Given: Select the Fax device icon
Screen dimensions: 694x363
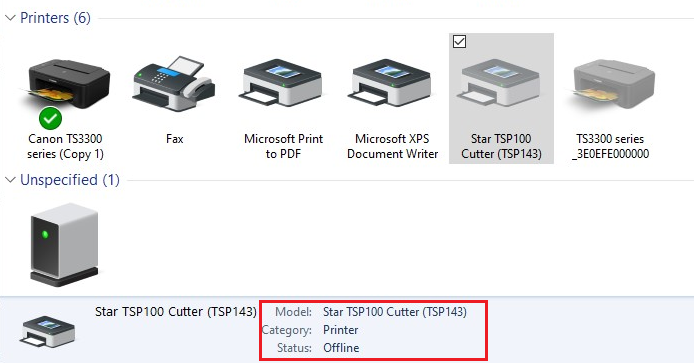Looking at the screenshot, I should click(174, 84).
